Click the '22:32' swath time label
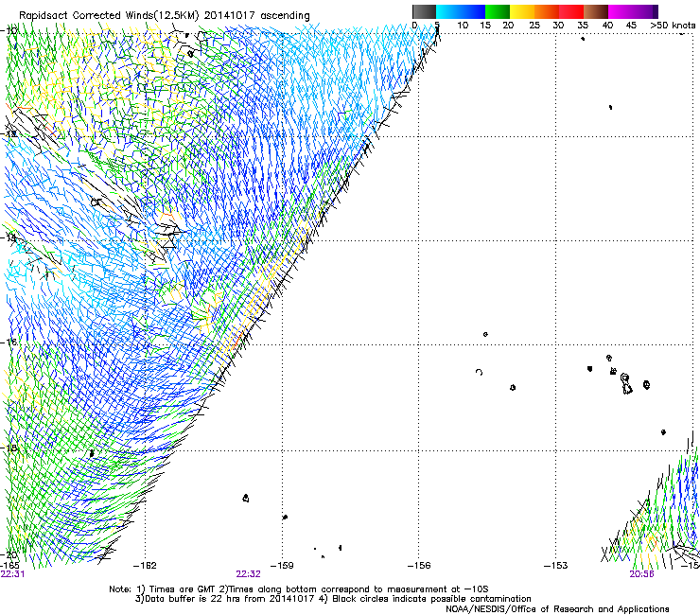This screenshot has height=615, width=700. 248,574
